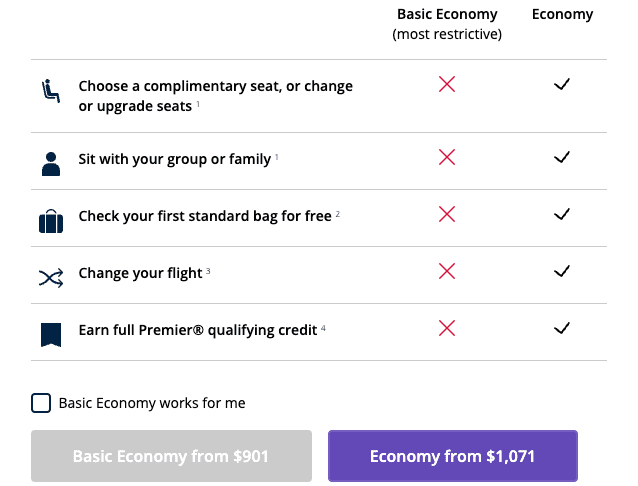
Task: Open footnote 2 next to standard bag text
Action: (338, 214)
